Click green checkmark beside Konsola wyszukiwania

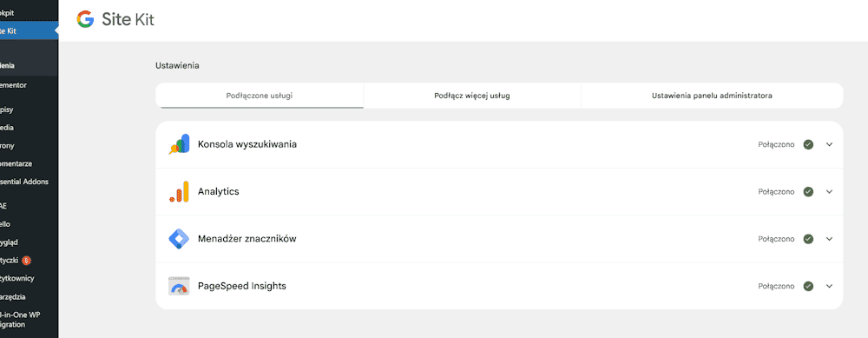point(808,144)
